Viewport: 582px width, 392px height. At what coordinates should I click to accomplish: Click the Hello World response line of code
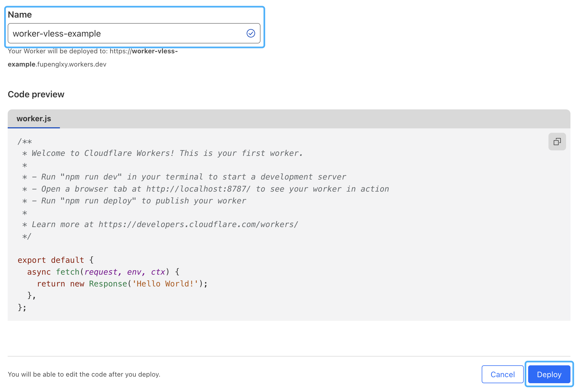click(122, 284)
